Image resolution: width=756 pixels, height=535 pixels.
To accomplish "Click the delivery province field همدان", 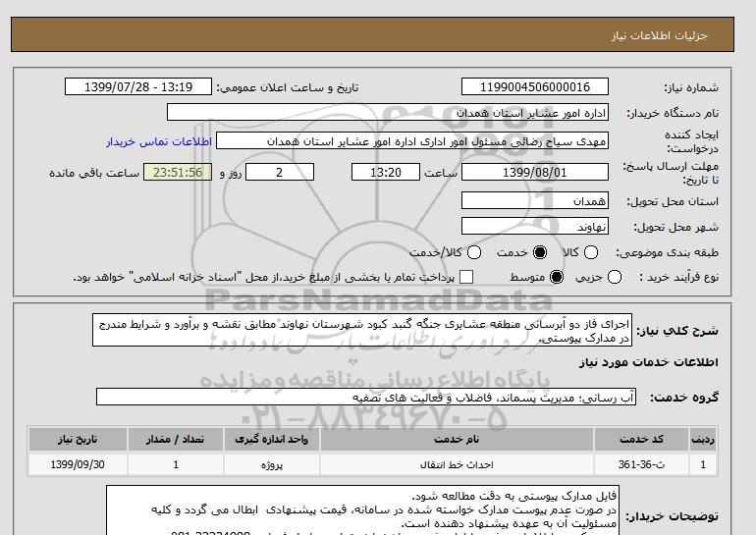I will tap(535, 200).
